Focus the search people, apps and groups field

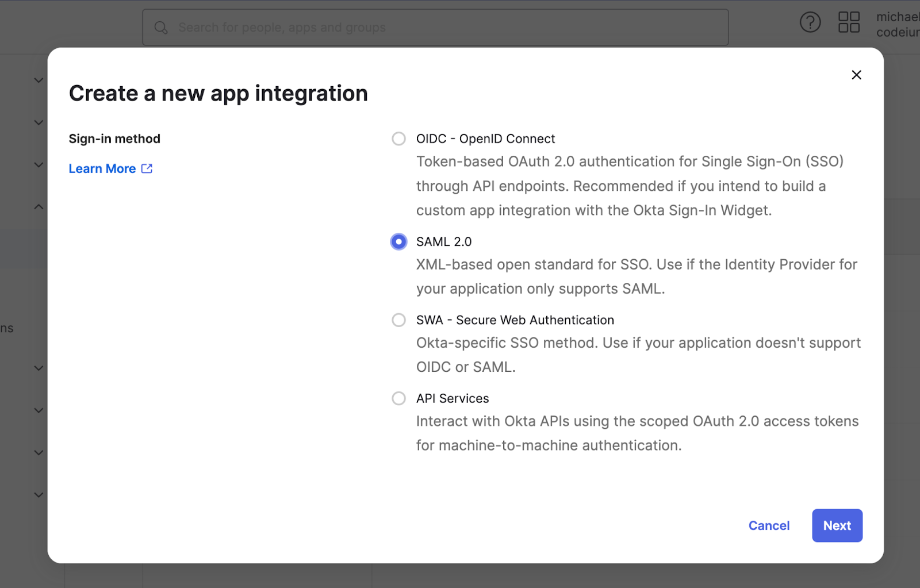pos(435,27)
